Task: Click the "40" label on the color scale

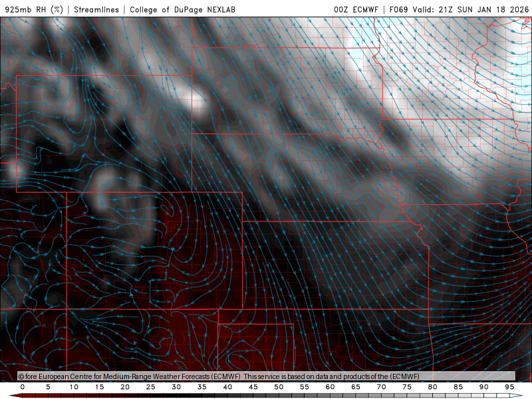Action: click(227, 387)
